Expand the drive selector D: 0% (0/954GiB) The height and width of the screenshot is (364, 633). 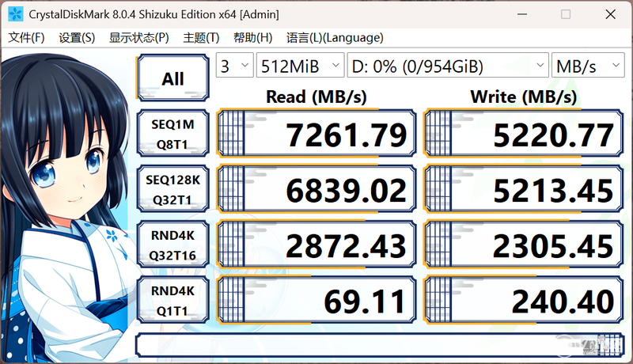coord(448,65)
